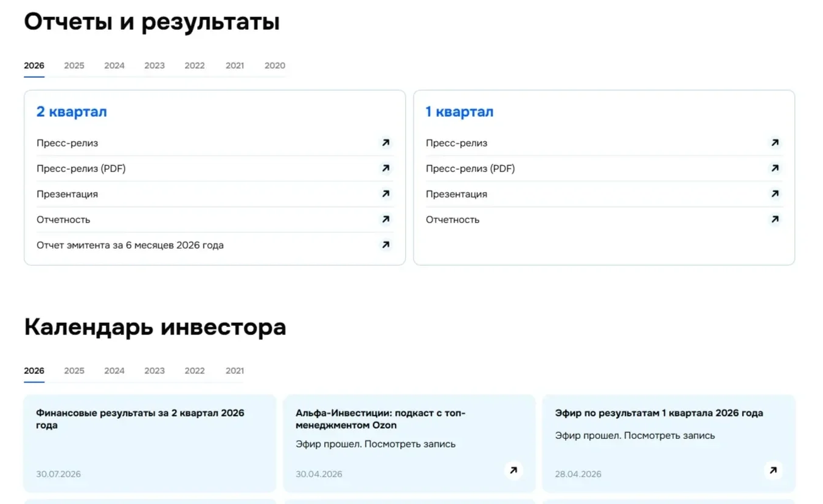The height and width of the screenshot is (504, 823).
Task: Click Эфир по результатам 1 квартала card title
Action: (x=659, y=413)
